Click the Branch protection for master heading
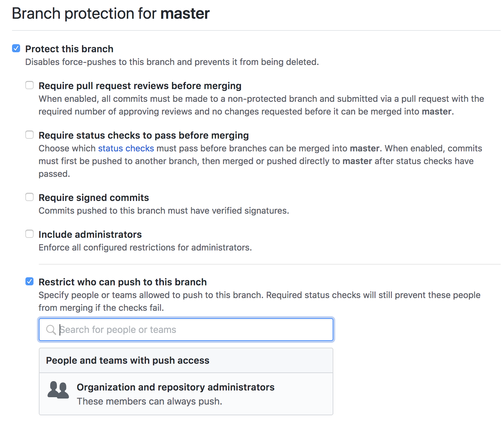Viewport: 504px width, 426px height. pyautogui.click(x=111, y=14)
